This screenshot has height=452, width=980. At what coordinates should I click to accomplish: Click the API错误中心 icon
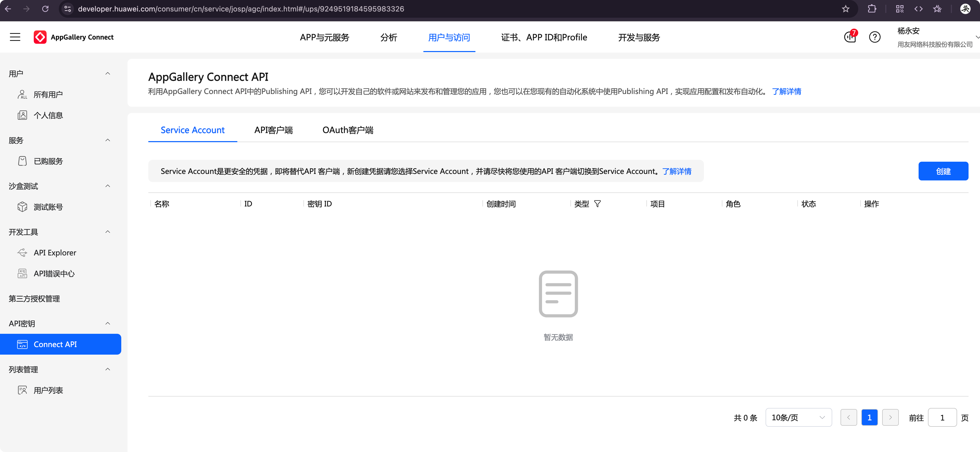click(x=22, y=273)
